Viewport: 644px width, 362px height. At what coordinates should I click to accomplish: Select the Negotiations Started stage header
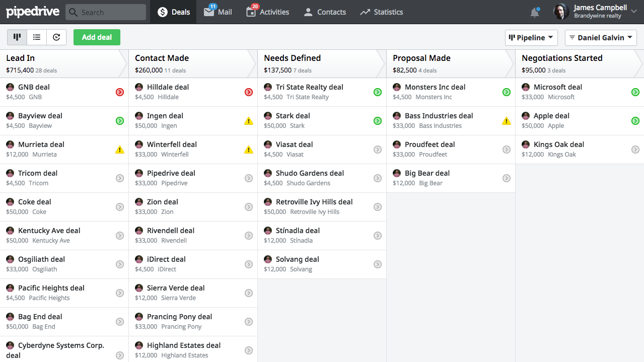tap(580, 64)
